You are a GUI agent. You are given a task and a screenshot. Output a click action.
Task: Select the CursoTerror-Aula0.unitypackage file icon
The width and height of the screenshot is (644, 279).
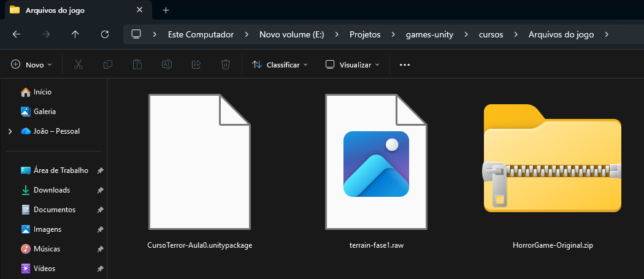click(x=199, y=161)
